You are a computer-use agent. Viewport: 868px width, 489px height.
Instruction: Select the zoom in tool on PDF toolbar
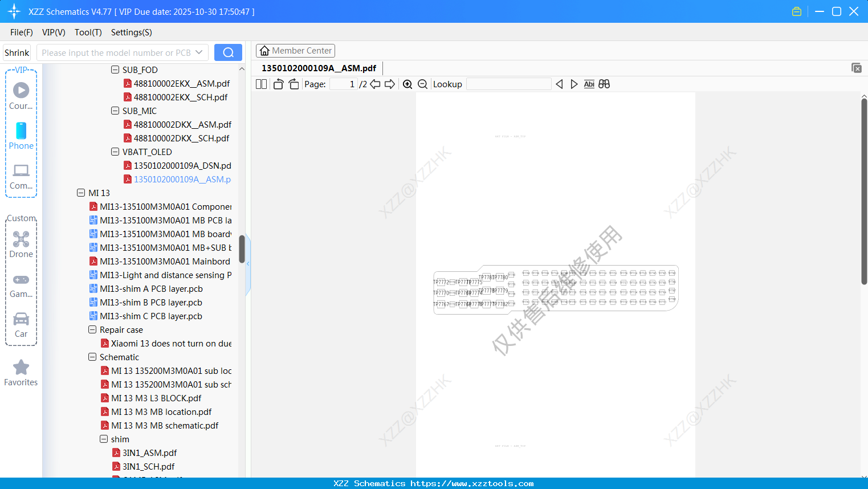(407, 84)
